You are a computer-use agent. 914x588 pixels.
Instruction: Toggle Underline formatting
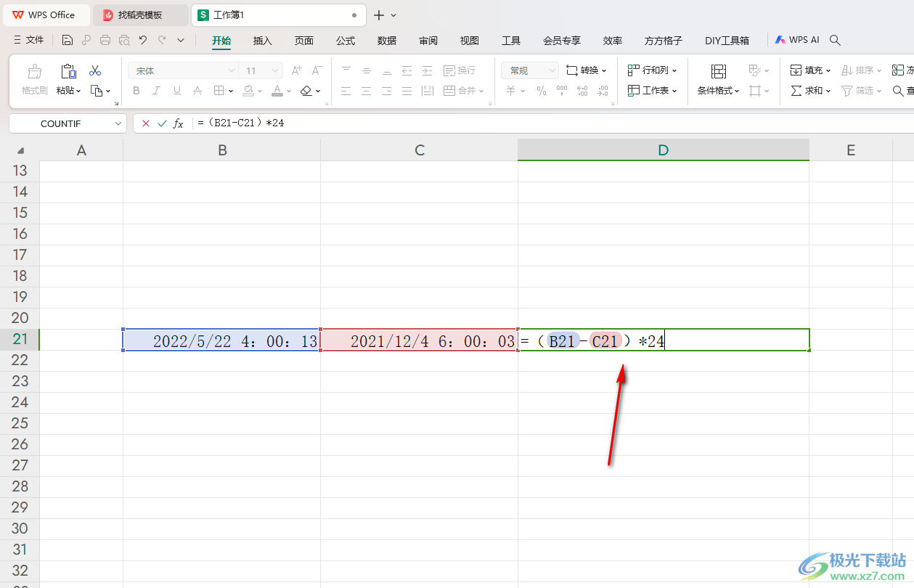(x=177, y=91)
